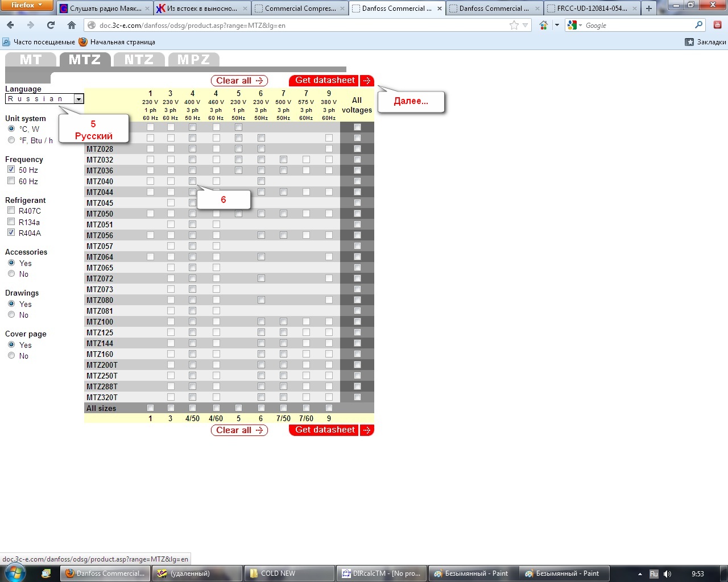Open COLD NEW folder from taskbar
Image resolution: width=728 pixels, height=582 pixels.
[290, 573]
